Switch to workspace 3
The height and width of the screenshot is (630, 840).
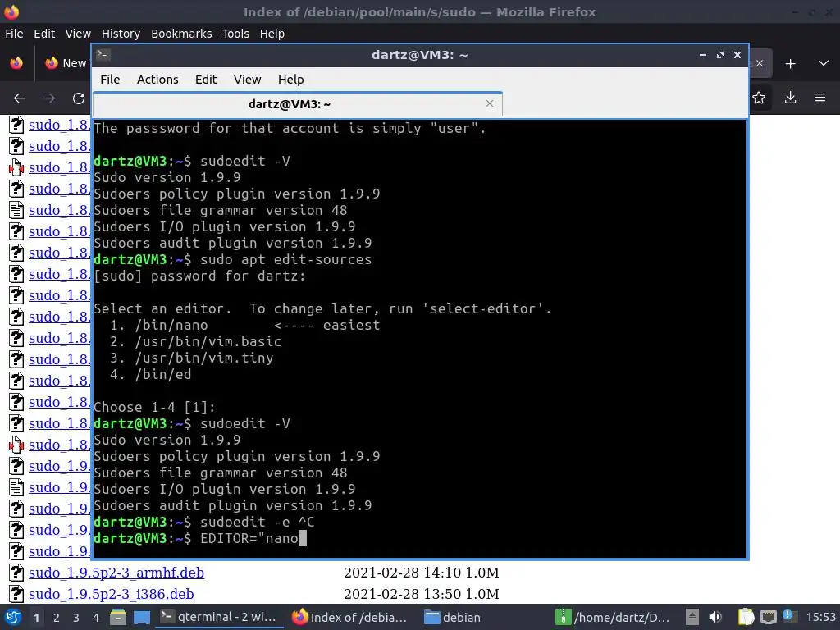[76, 618]
